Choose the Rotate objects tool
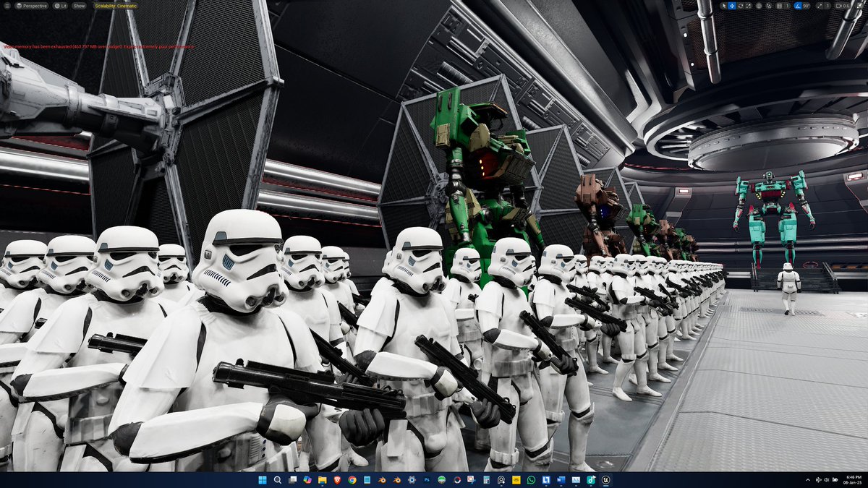This screenshot has width=868, height=488. coord(741,6)
